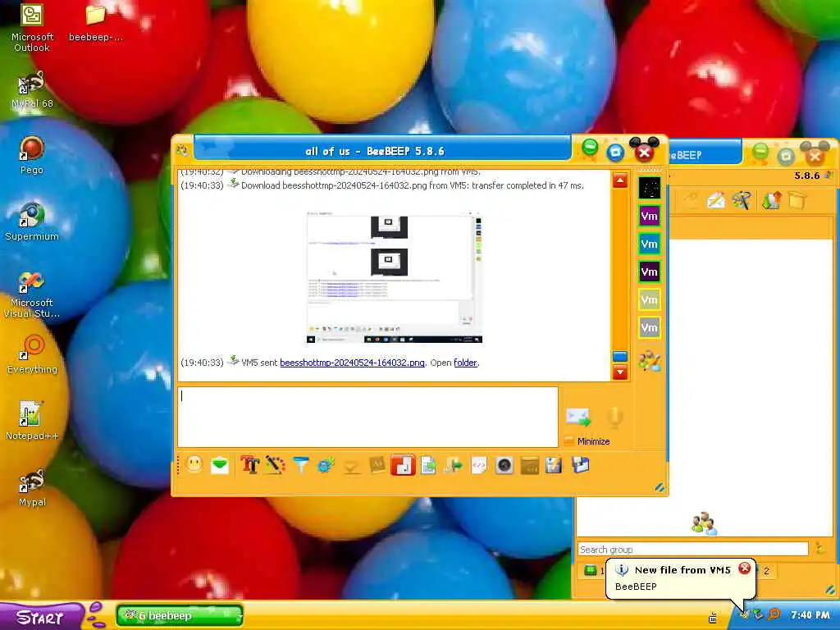Click the document export icon in chat toolbar
840x630 pixels.
(x=428, y=465)
